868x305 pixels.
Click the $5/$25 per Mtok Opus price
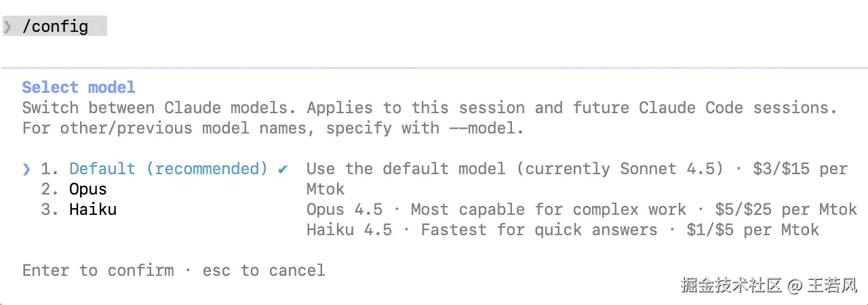(786, 209)
